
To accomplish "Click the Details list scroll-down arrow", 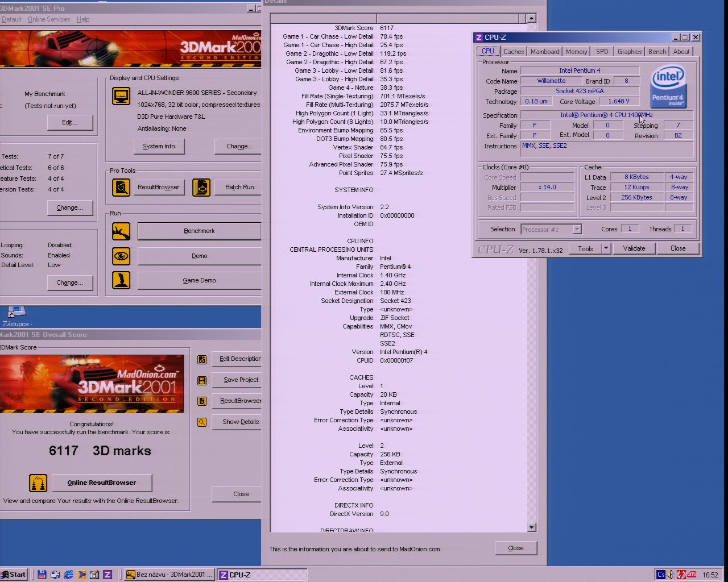I will point(531,527).
